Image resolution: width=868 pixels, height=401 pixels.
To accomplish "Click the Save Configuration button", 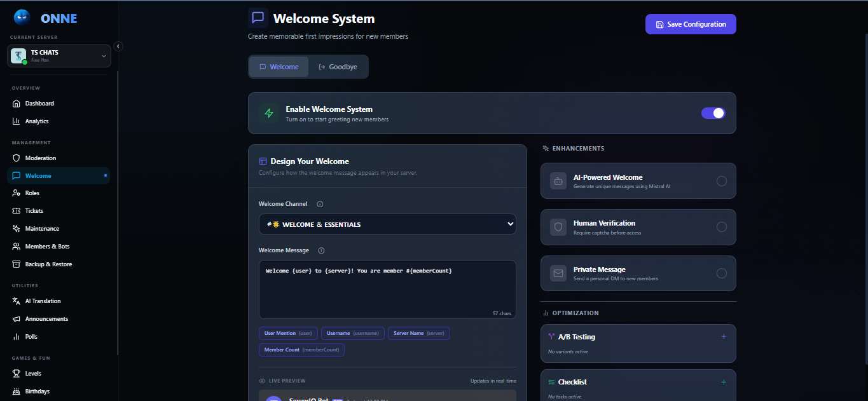I will click(691, 24).
